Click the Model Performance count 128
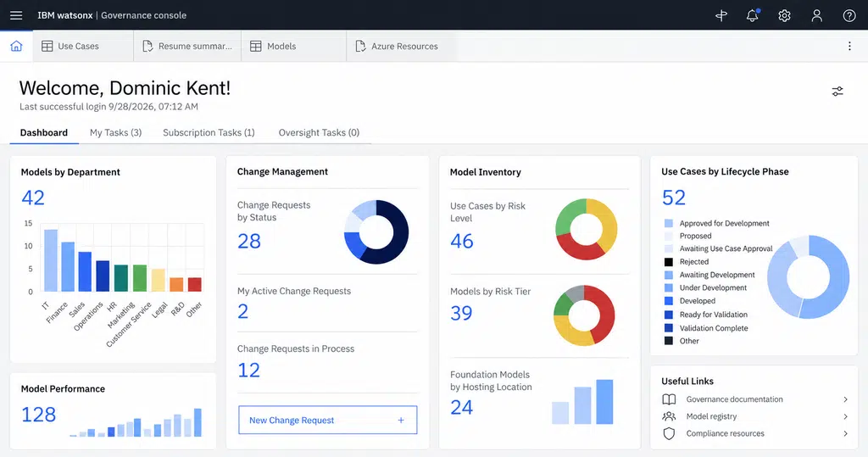 tap(39, 415)
